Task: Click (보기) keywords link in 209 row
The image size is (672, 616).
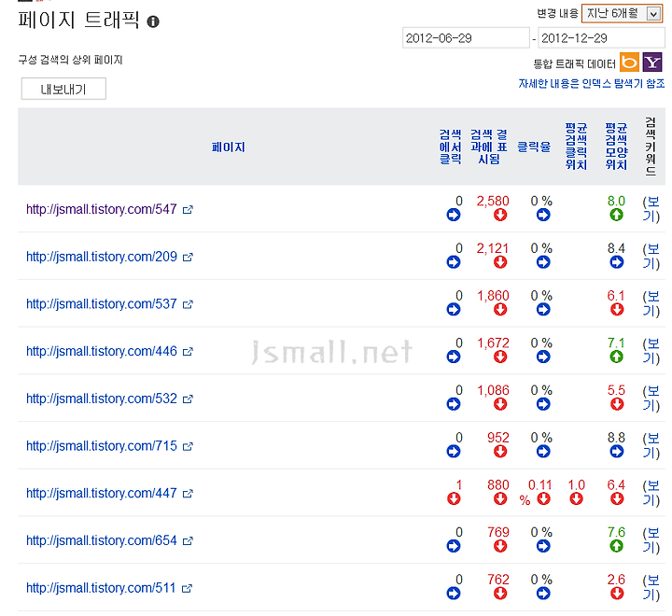Action: point(651,257)
